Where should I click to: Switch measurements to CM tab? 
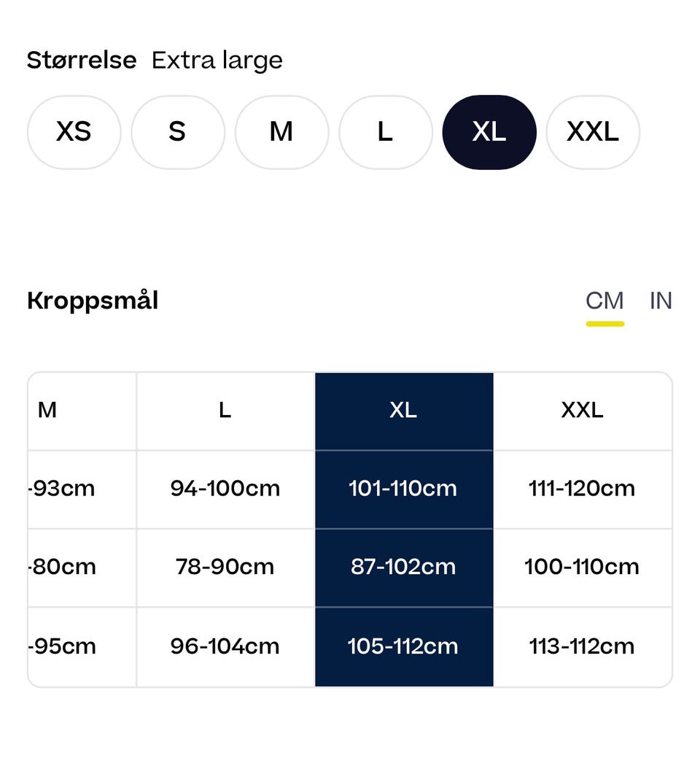[x=604, y=301]
